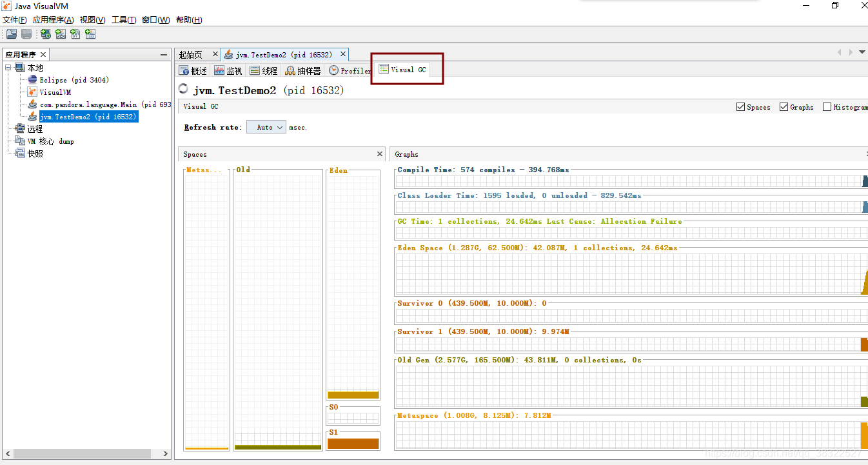Click the Profiler clock icon

click(333, 71)
